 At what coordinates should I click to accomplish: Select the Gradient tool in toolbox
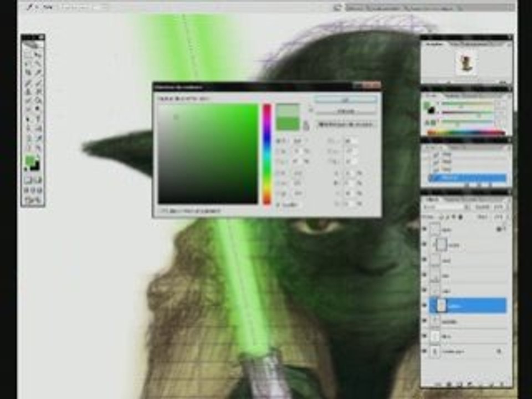38,101
